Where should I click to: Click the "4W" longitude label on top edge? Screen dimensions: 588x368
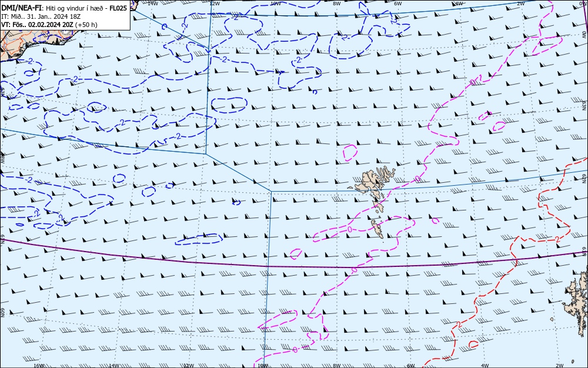pyautogui.click(x=459, y=4)
